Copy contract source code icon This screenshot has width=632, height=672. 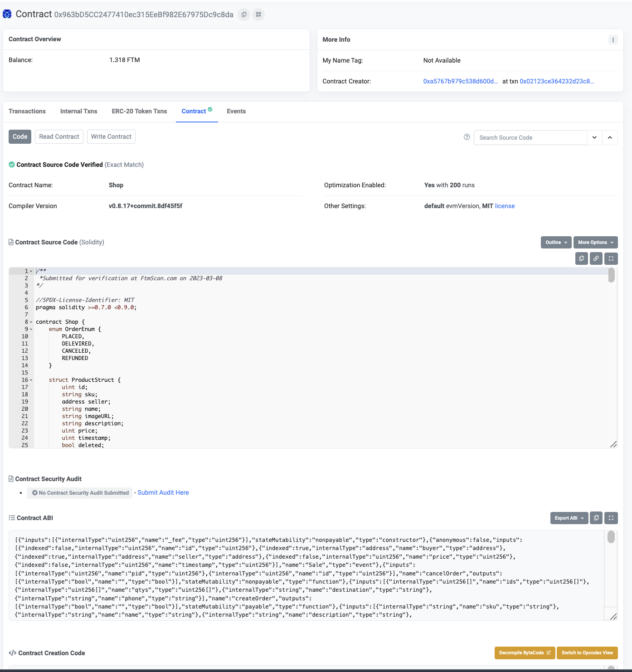581,258
